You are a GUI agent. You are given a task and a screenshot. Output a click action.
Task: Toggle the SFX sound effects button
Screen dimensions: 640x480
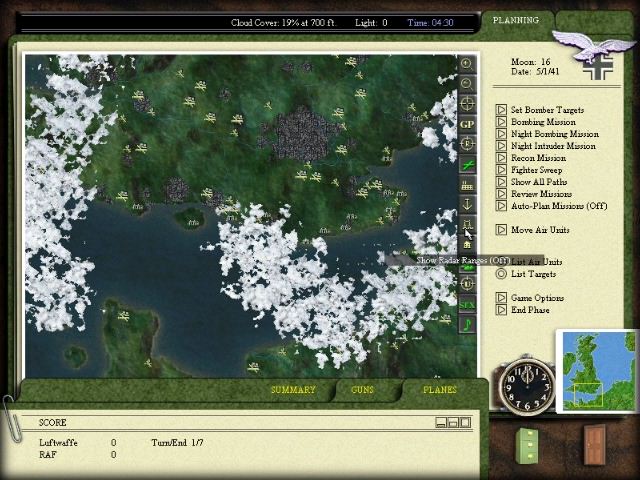tap(467, 304)
